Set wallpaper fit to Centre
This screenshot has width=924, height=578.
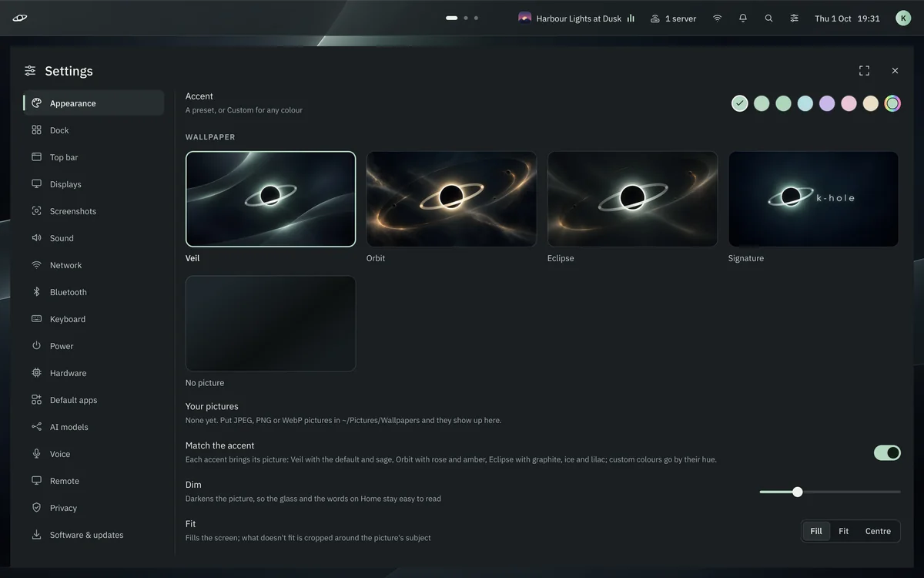pos(878,531)
